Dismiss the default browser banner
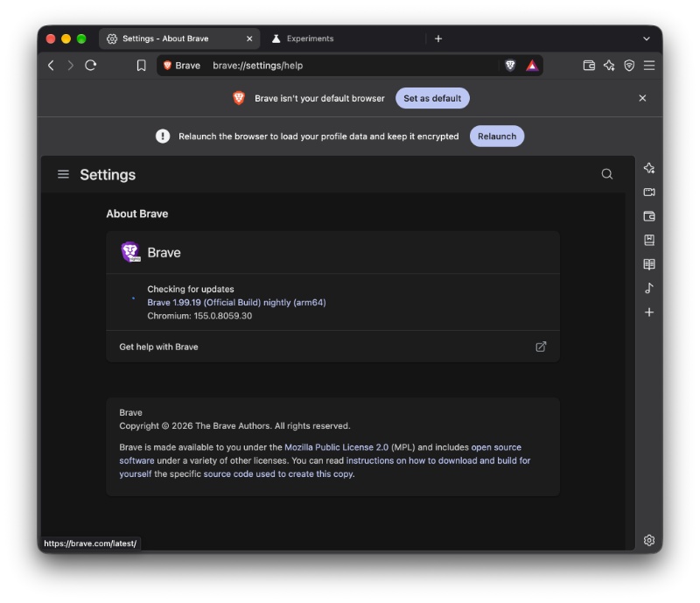This screenshot has height=603, width=700. click(642, 98)
